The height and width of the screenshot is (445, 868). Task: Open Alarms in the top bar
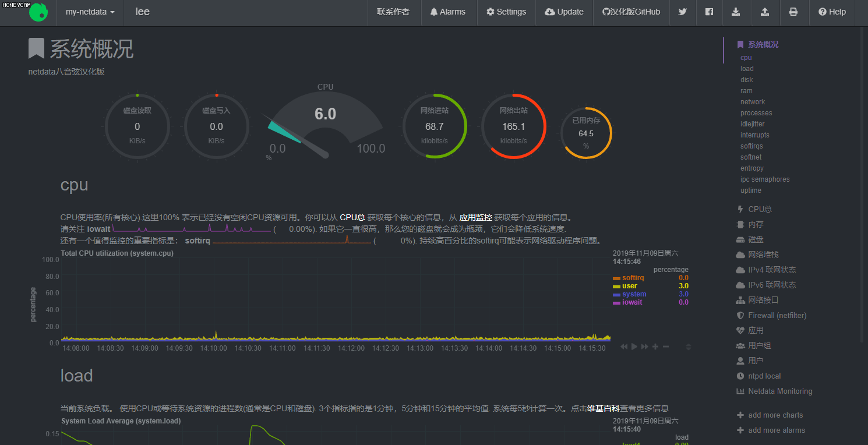pyautogui.click(x=447, y=12)
